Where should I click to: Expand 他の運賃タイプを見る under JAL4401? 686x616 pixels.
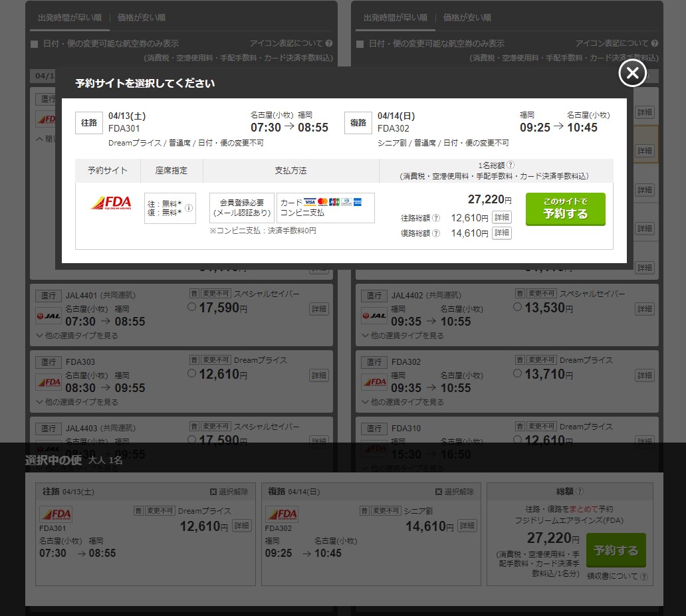(x=77, y=336)
